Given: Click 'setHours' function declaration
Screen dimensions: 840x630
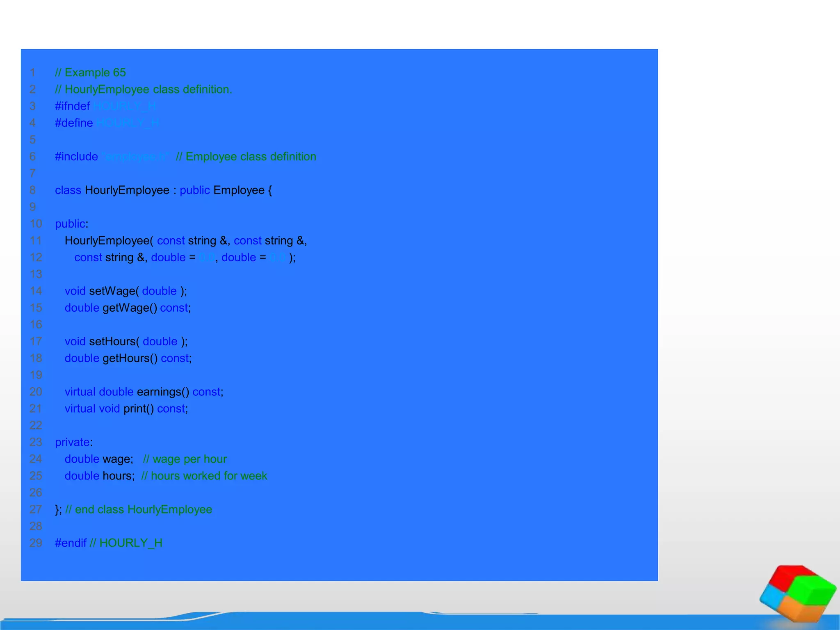Looking at the screenshot, I should pyautogui.click(x=114, y=342).
